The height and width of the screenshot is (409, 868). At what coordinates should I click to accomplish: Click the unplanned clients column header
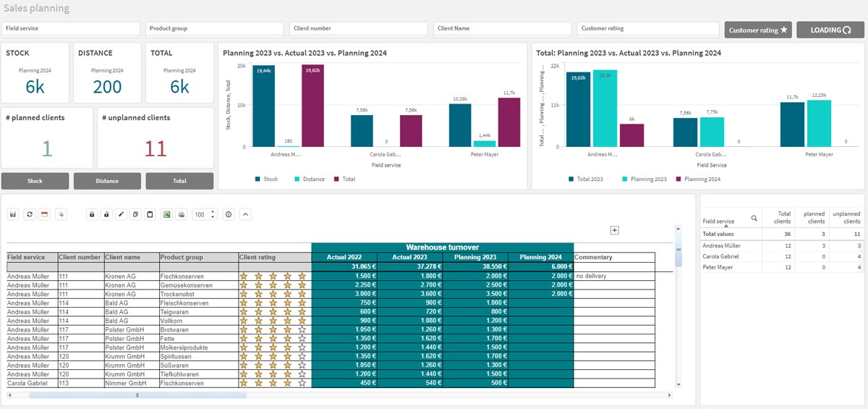[846, 217]
